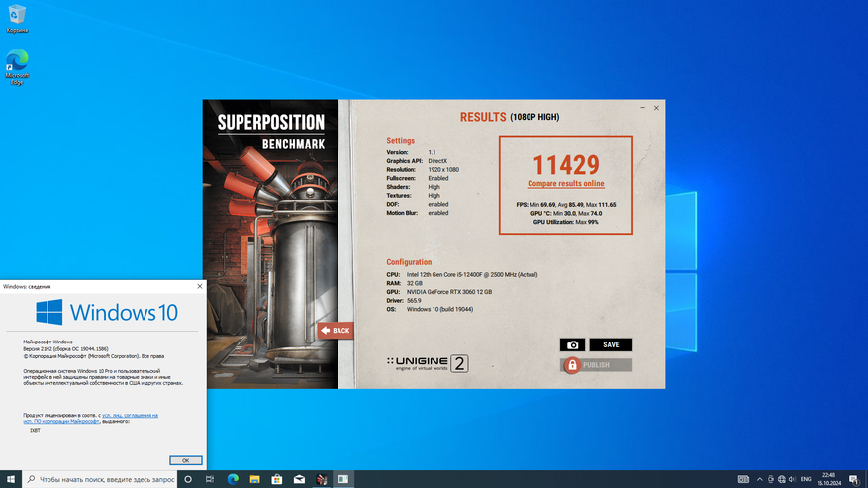Close the Windows: сведения dialog
This screenshot has width=868, height=488.
pyautogui.click(x=199, y=286)
